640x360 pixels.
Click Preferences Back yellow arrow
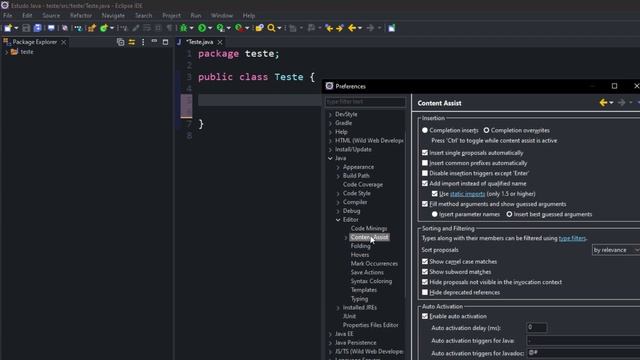(x=603, y=103)
